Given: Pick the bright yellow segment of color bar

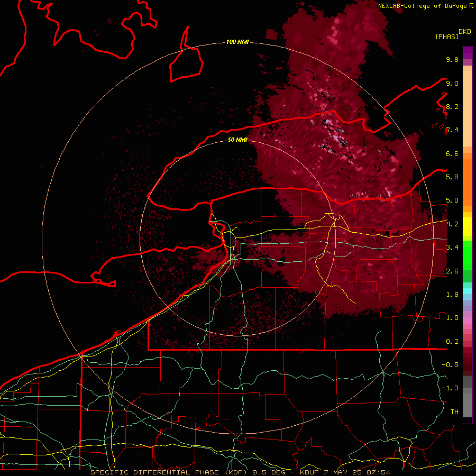Looking at the screenshot, I should click(x=467, y=226).
